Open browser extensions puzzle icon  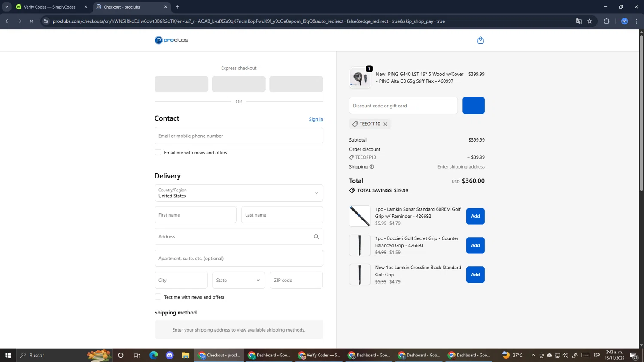click(607, 21)
